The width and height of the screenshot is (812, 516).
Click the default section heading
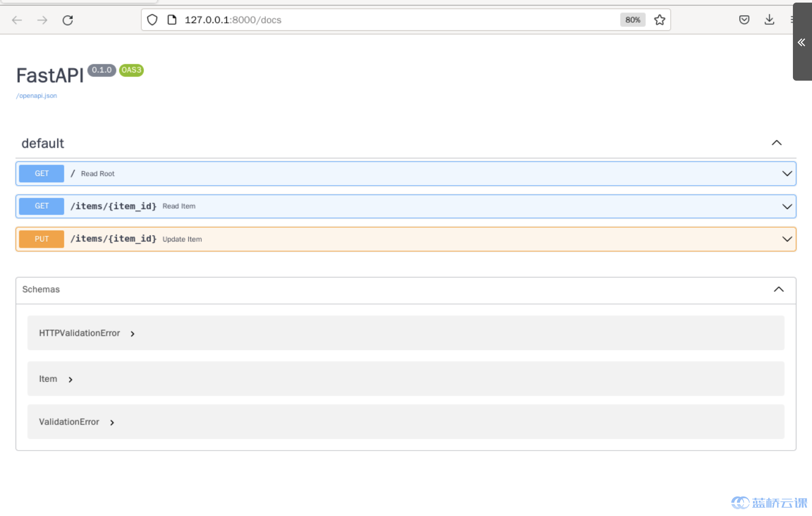click(43, 144)
